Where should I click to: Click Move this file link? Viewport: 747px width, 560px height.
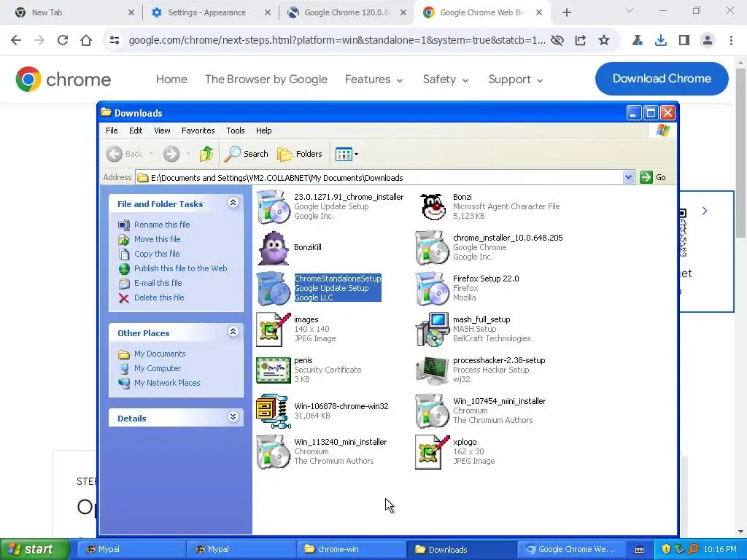click(x=158, y=239)
